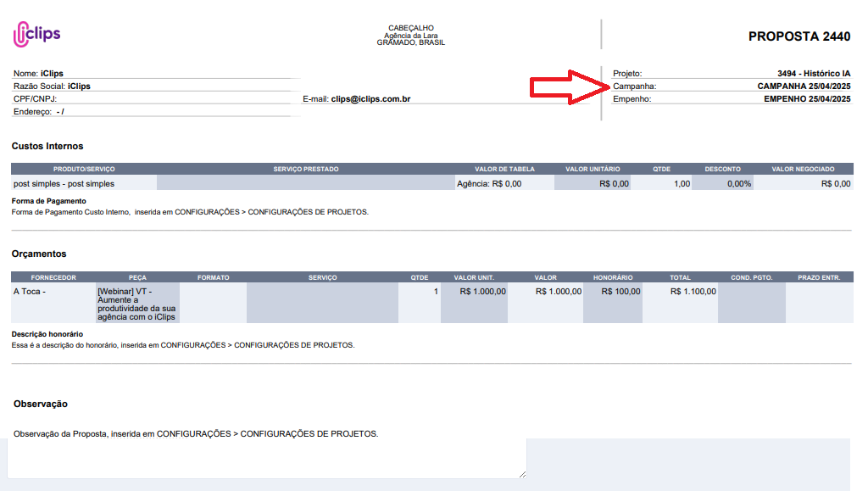Viewport: 868px width, 491px height.
Task: Click the CABEÇALHO header text
Action: (411, 28)
